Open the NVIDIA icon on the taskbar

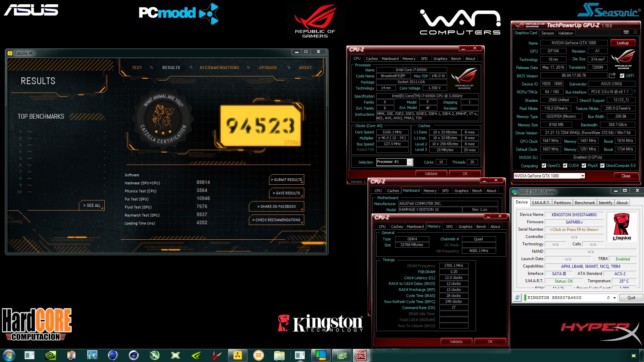(x=51, y=355)
